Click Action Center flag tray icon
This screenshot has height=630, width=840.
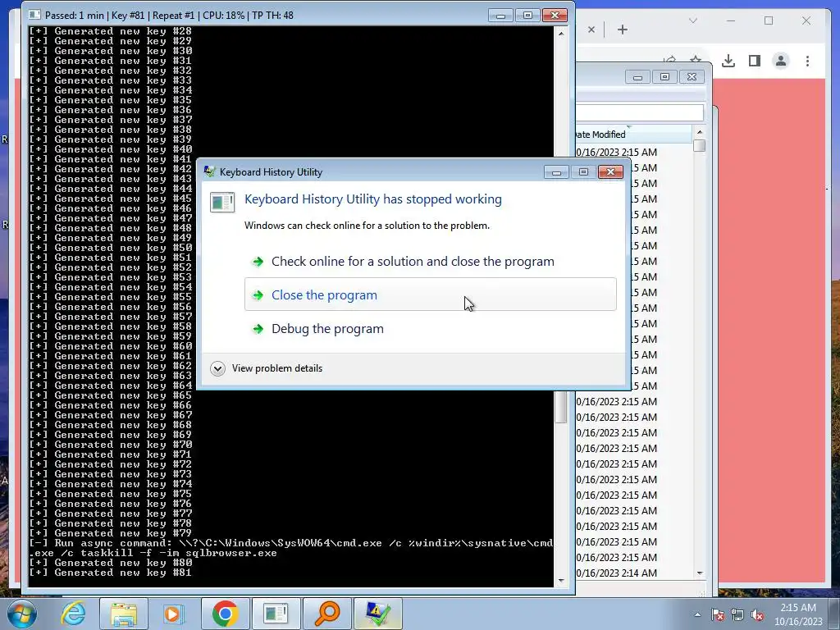click(x=718, y=614)
